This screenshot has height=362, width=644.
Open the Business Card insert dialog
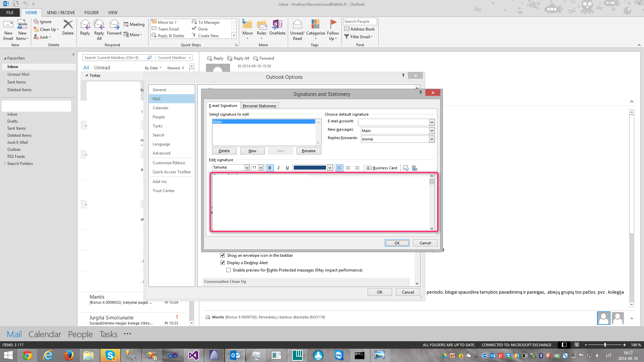coord(382,168)
